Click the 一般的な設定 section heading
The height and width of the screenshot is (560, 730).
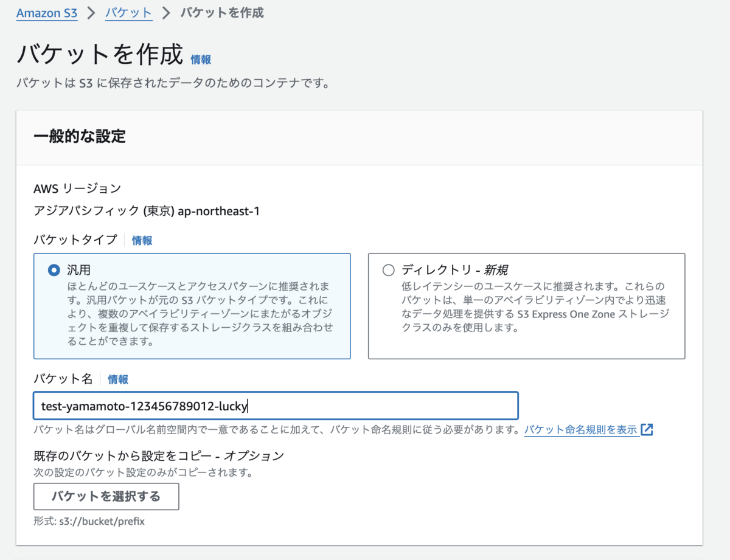[x=80, y=136]
